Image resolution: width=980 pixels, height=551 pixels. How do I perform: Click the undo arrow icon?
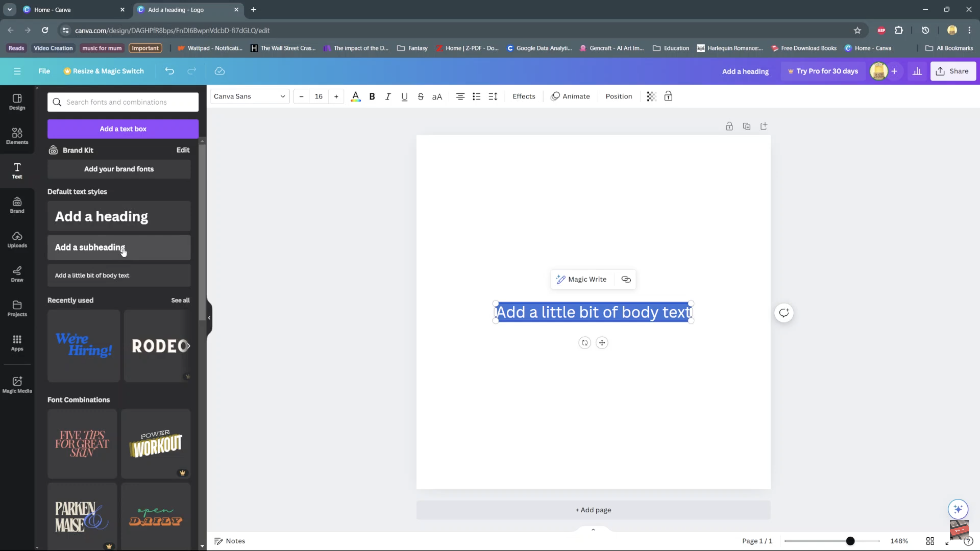[170, 71]
